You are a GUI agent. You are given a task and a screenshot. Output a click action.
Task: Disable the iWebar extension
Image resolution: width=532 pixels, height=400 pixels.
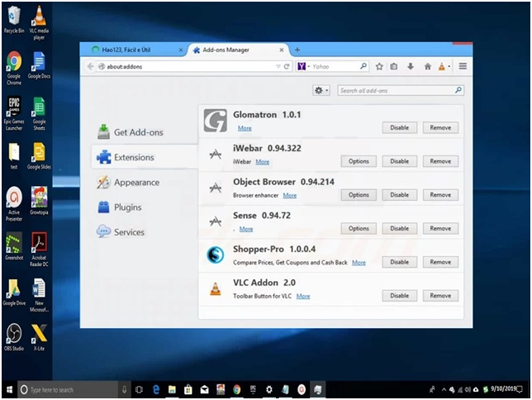(400, 161)
